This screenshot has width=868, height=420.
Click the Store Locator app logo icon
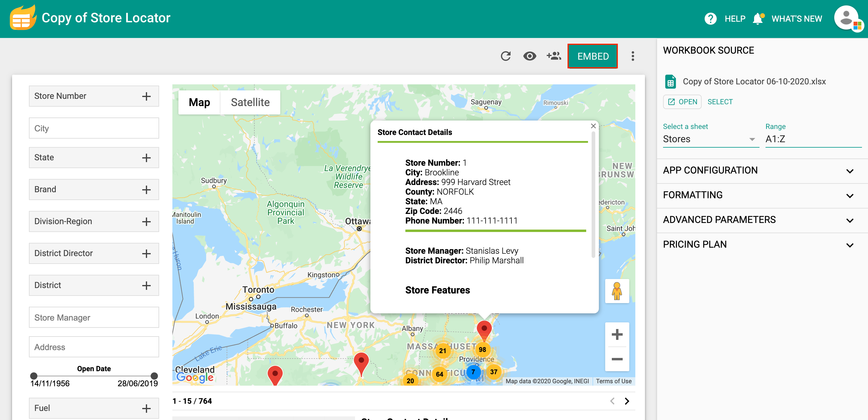point(23,17)
